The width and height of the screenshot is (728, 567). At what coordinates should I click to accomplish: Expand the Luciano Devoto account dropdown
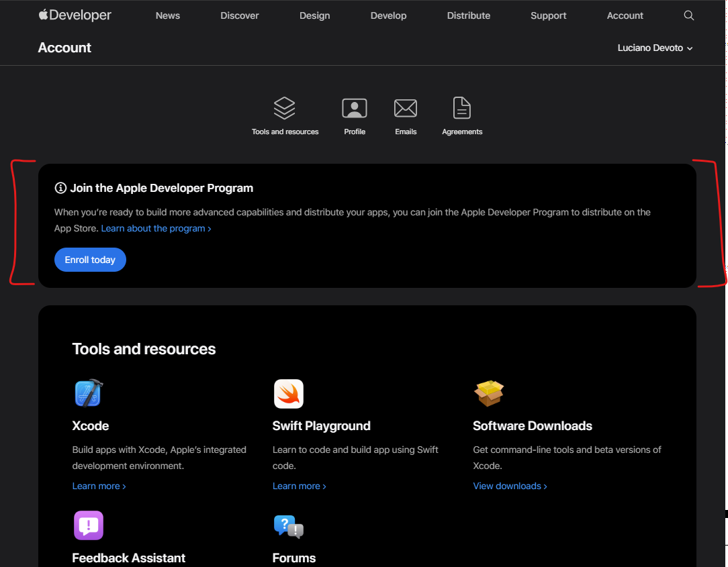655,48
